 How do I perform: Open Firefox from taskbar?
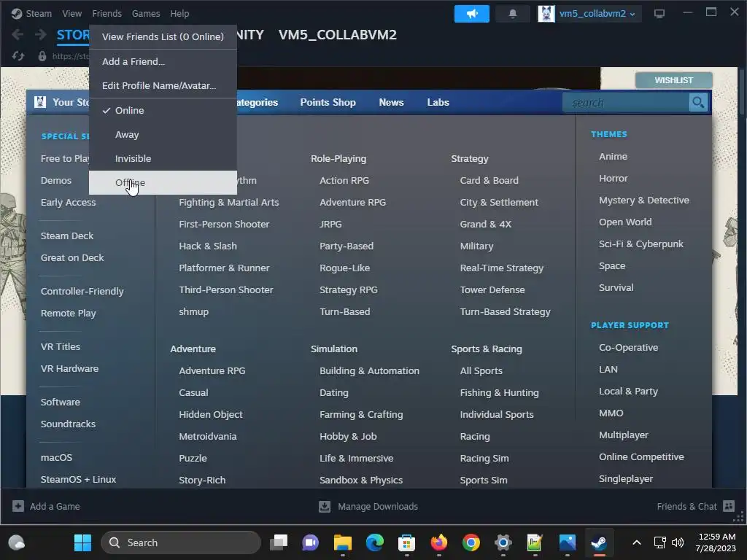(438, 542)
